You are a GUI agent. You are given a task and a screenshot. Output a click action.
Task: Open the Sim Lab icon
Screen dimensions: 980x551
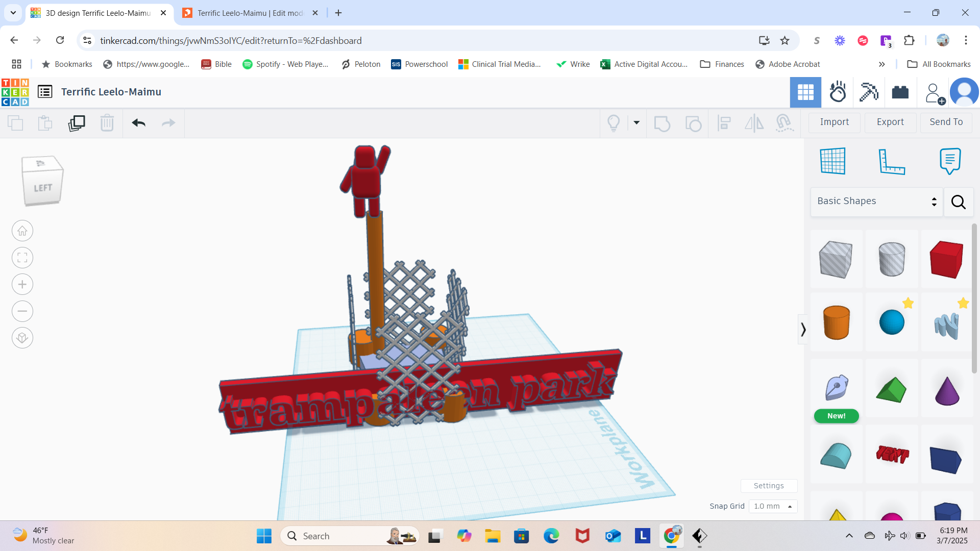point(838,92)
